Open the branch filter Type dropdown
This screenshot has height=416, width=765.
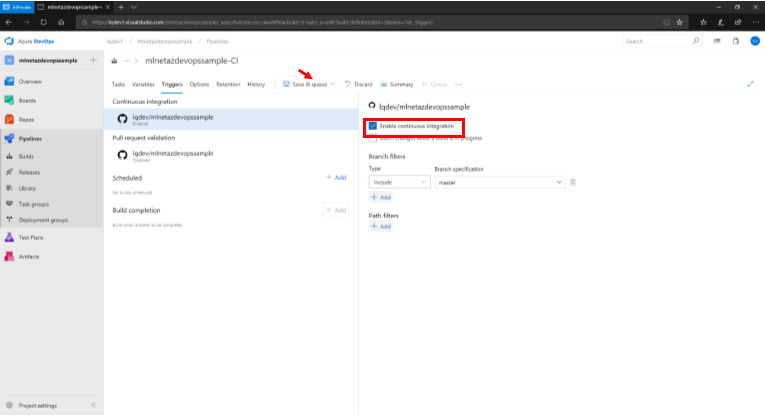coord(400,182)
